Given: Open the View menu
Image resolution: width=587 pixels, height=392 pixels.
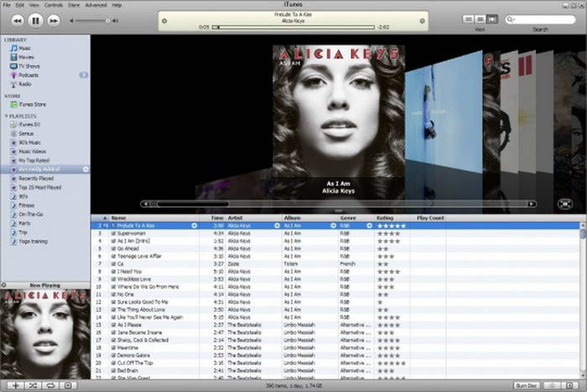Looking at the screenshot, I should pyautogui.click(x=34, y=5).
